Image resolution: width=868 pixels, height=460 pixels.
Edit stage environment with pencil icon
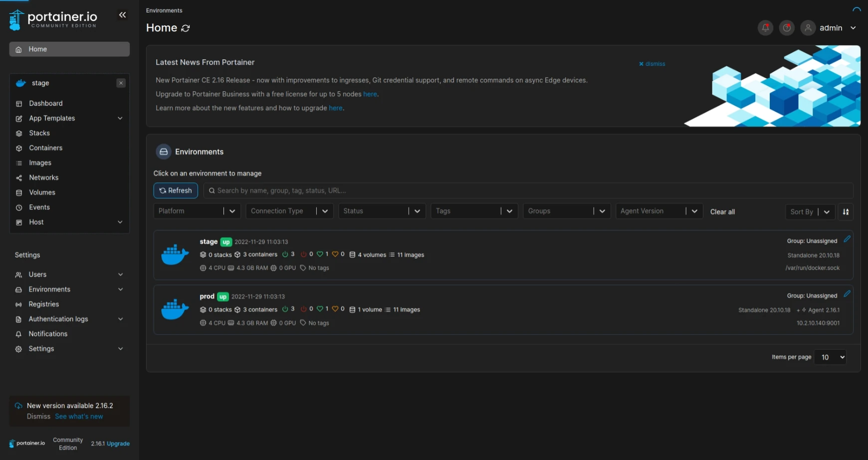point(847,239)
